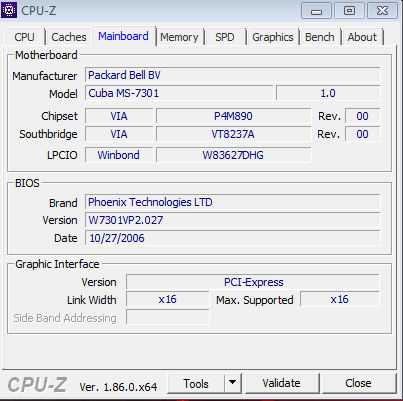Click the Phoenix Technologies LTD brand field

click(x=232, y=202)
